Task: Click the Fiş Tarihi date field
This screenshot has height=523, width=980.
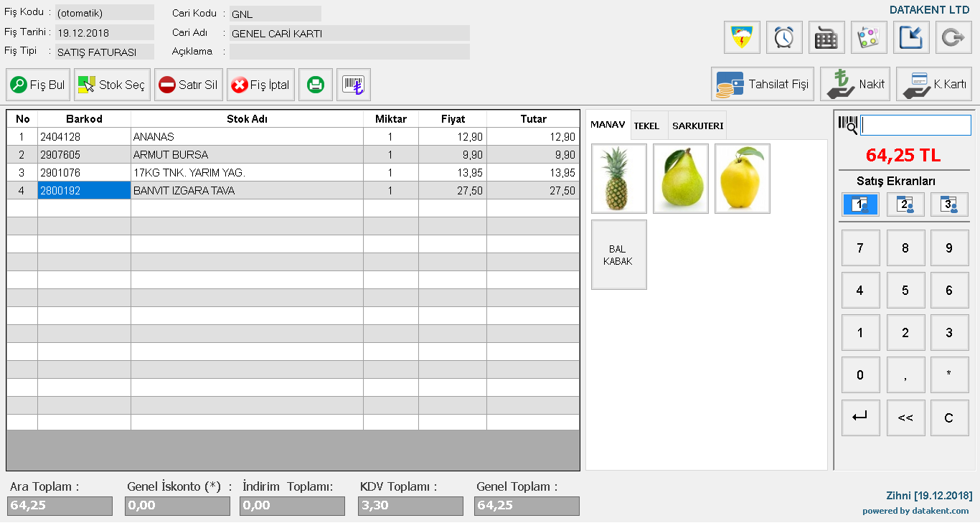Action: coord(105,32)
